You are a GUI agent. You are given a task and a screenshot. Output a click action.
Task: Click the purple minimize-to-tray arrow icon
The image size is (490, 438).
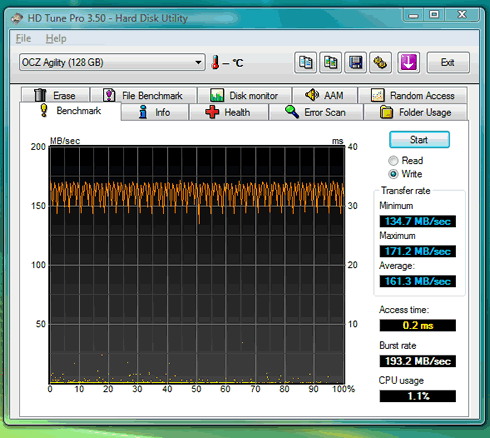coord(408,62)
